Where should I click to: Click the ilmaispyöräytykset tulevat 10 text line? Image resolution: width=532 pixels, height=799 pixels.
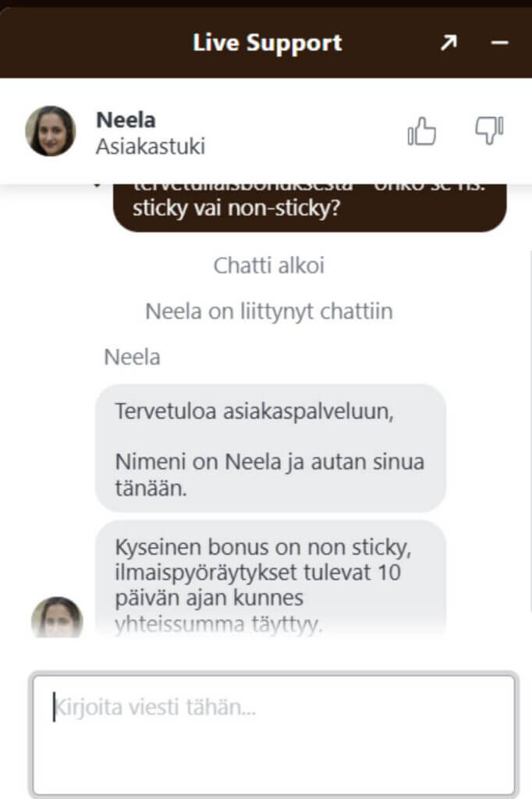coord(258,572)
